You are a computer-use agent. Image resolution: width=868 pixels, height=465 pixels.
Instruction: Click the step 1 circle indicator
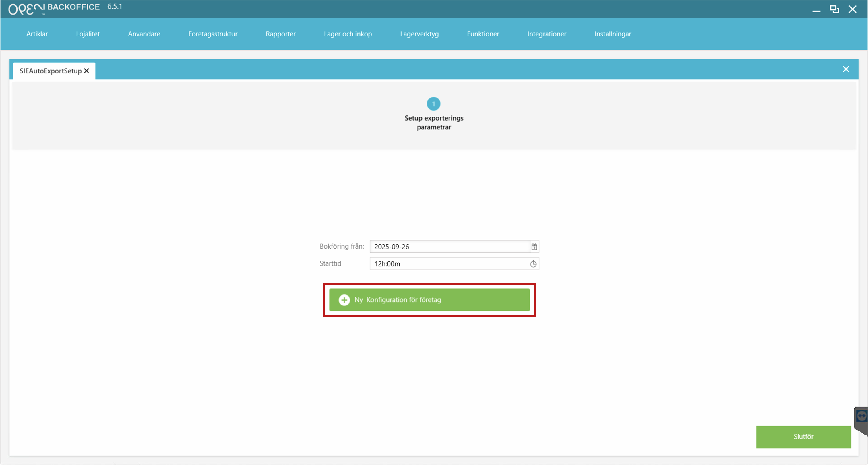pos(433,104)
